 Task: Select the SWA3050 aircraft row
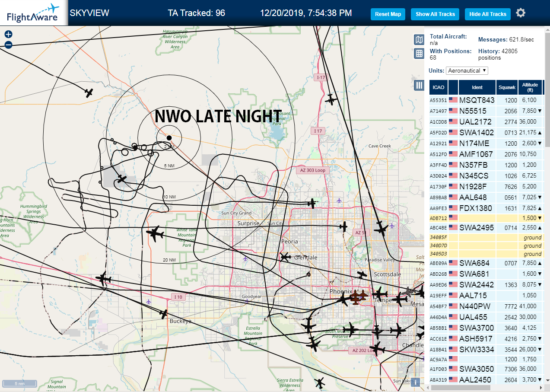486,369
